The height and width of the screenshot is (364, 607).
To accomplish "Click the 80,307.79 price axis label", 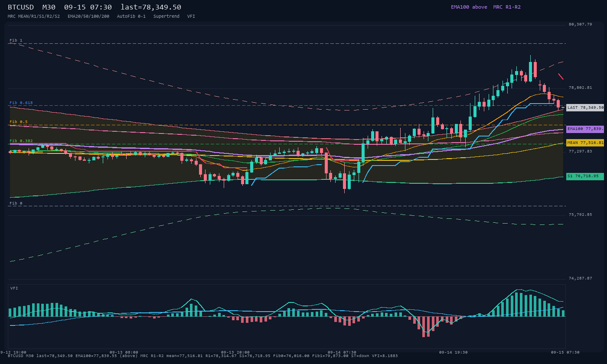I will tap(580, 24).
